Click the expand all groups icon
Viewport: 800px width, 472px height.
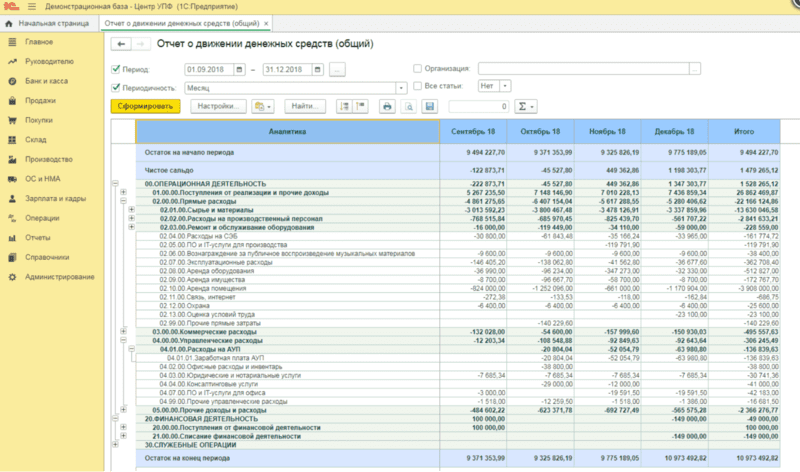click(342, 106)
